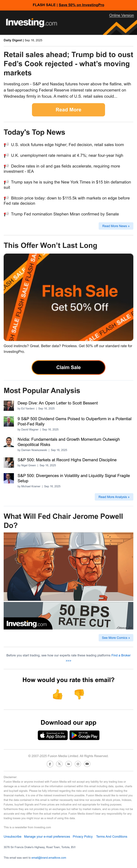This screenshot has height=868, width=137.
Task: Click the Flash Sale banner image
Action: (68, 297)
